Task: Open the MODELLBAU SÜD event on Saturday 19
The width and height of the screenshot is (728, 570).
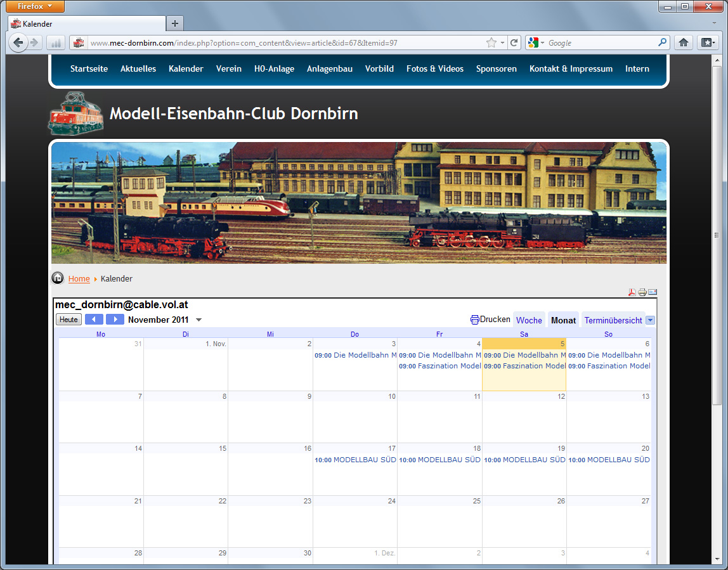Action: (x=524, y=460)
